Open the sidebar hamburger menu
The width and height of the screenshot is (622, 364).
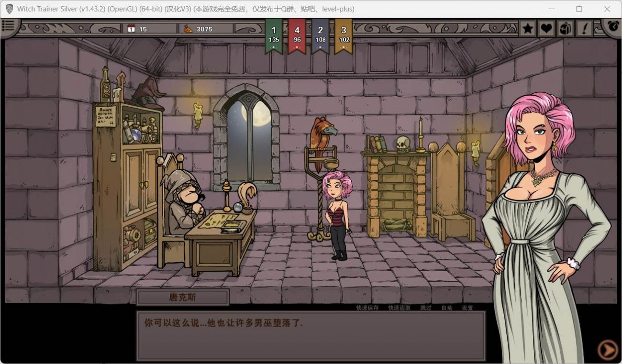(9, 25)
